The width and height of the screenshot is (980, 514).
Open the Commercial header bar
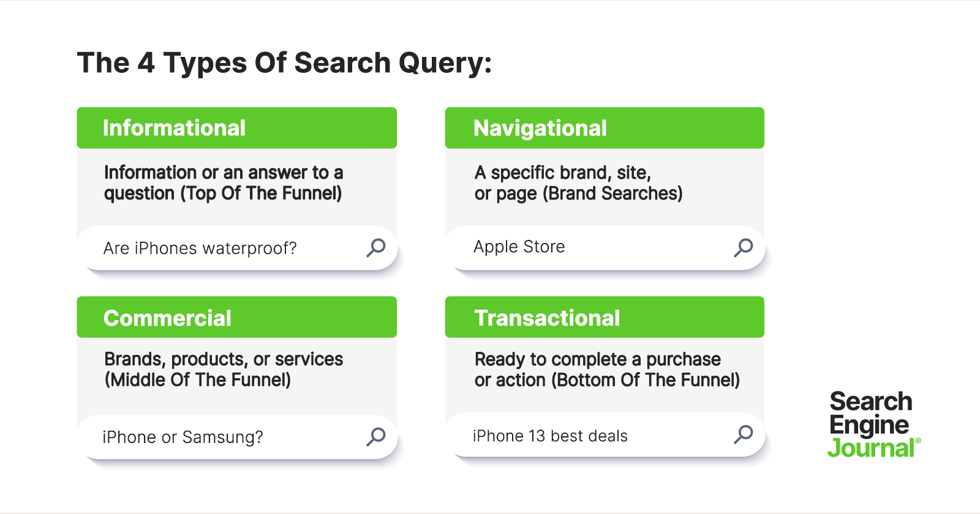click(x=236, y=318)
